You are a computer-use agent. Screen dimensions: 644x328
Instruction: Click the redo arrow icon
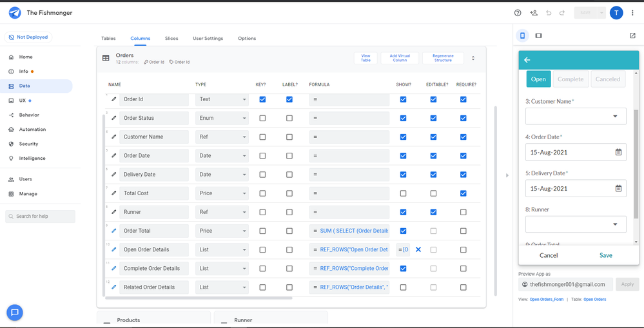[562, 13]
